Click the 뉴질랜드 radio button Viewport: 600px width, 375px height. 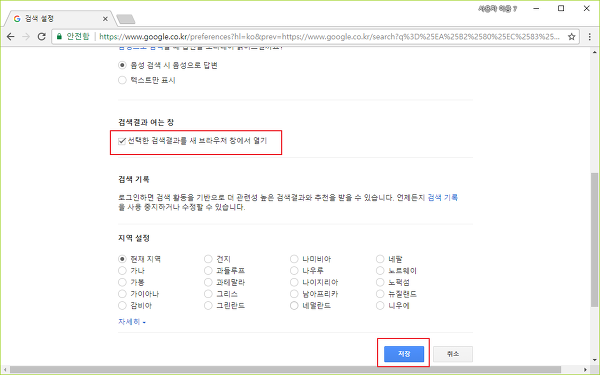380,294
